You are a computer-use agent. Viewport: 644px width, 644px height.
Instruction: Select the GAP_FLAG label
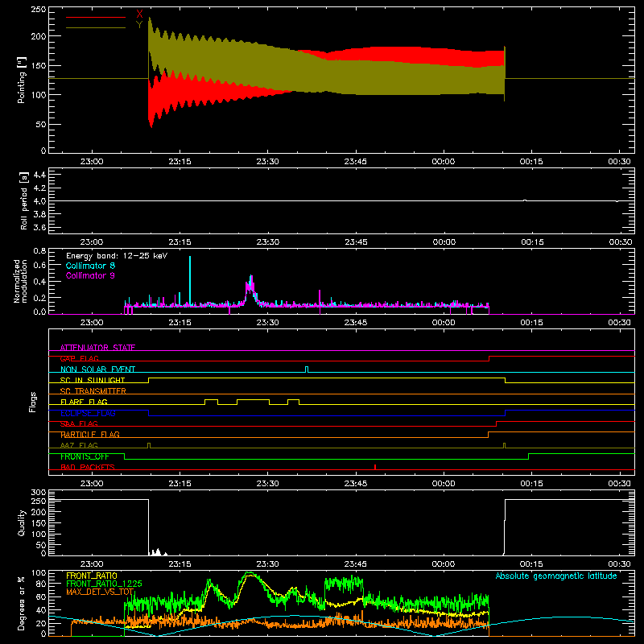tap(79, 358)
